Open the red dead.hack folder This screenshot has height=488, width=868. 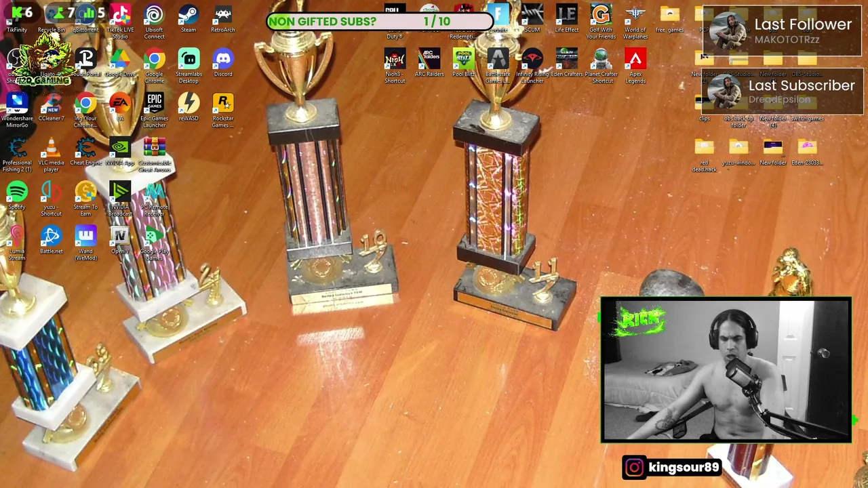pyautogui.click(x=705, y=155)
